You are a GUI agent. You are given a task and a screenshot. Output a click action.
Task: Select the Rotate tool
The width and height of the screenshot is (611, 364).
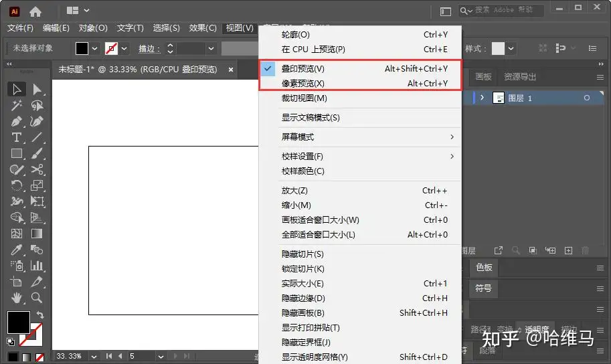16,185
